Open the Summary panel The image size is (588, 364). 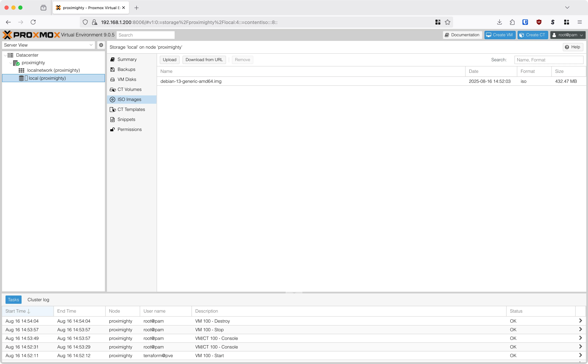127,59
